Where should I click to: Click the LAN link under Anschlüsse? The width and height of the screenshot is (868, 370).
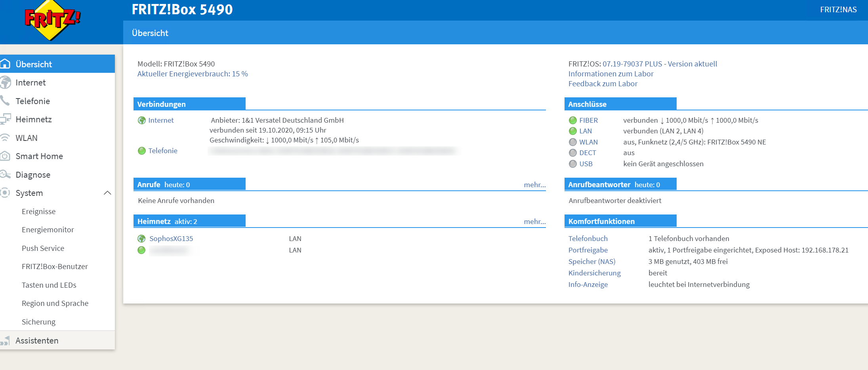tap(586, 131)
